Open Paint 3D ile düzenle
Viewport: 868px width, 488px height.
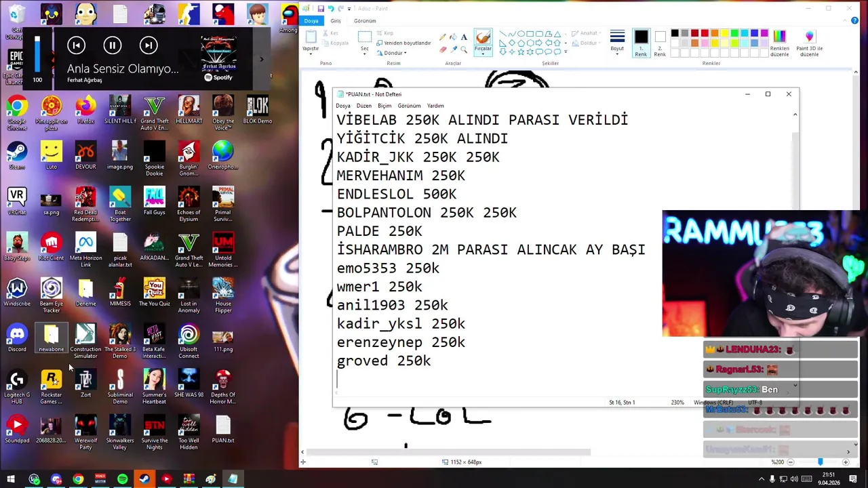click(809, 43)
